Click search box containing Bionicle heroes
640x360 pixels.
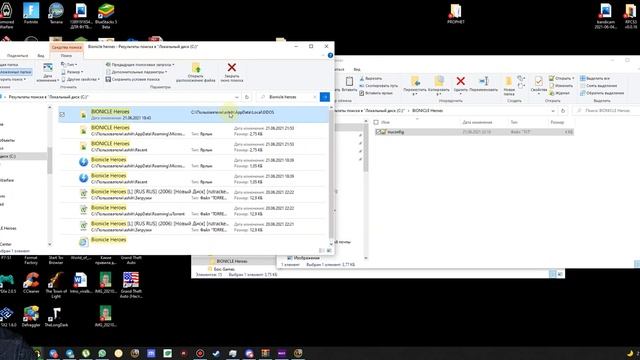[x=287, y=97]
